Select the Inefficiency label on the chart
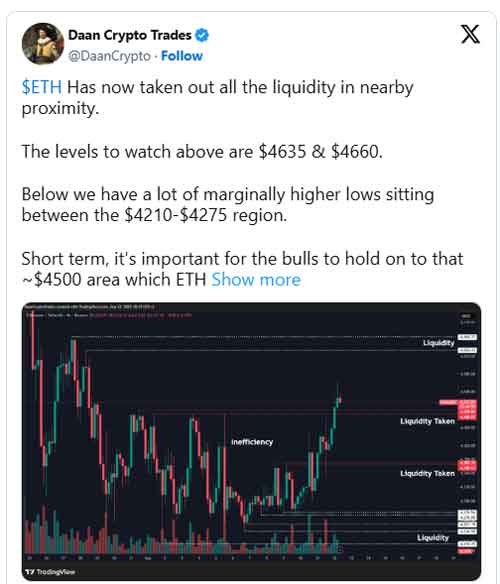The image size is (500, 584). point(252,442)
